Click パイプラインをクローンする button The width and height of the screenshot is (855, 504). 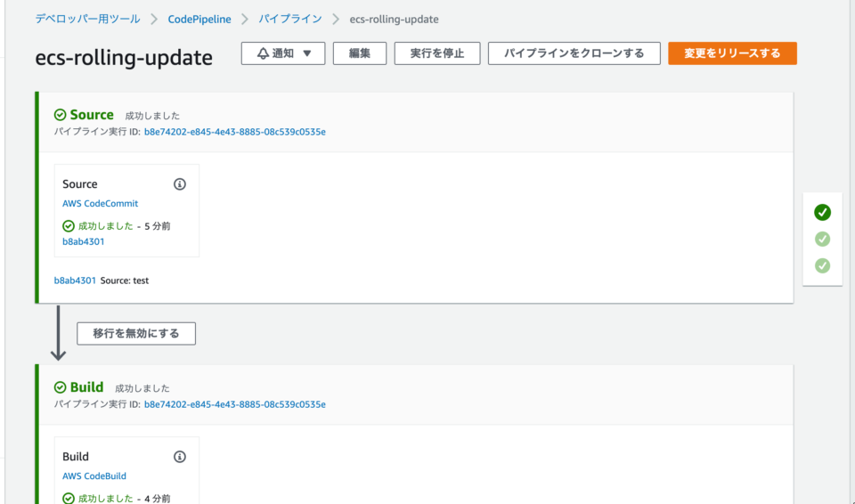point(574,53)
